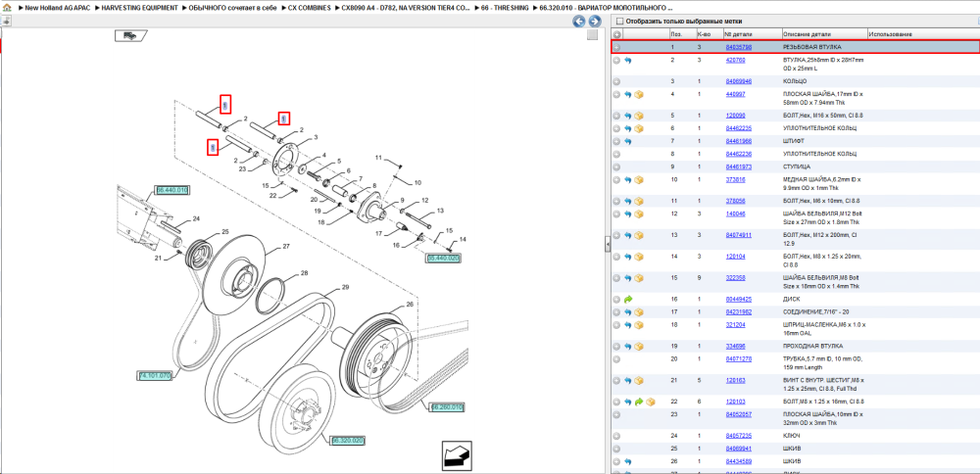Click vehicle icon tab above diagram
Image resolution: width=980 pixels, height=474 pixels.
pos(130,35)
